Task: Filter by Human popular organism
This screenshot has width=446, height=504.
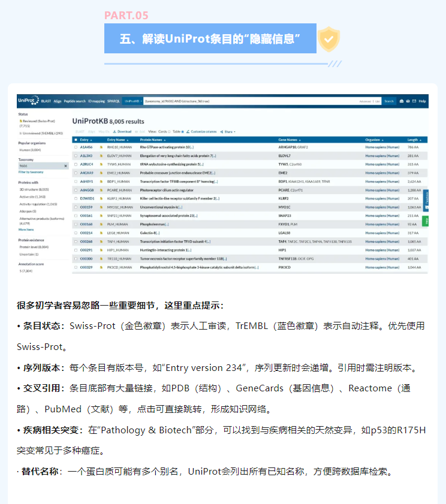Action: [30, 150]
